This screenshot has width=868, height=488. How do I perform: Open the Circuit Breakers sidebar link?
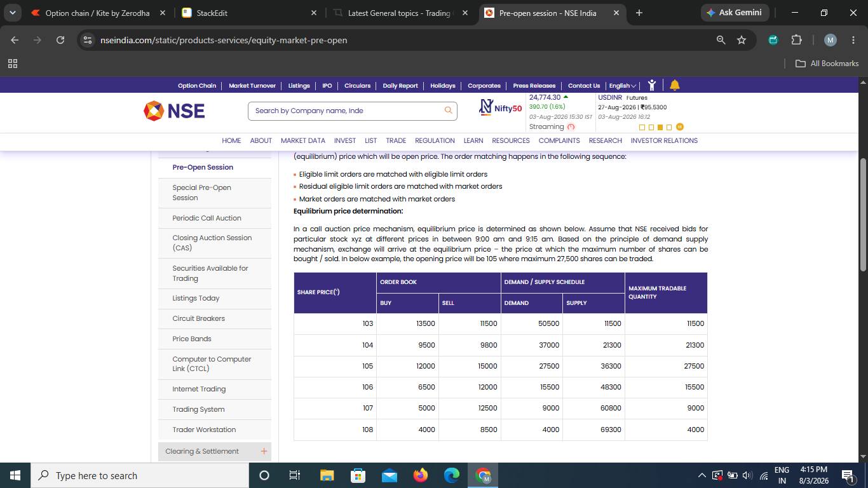198,318
